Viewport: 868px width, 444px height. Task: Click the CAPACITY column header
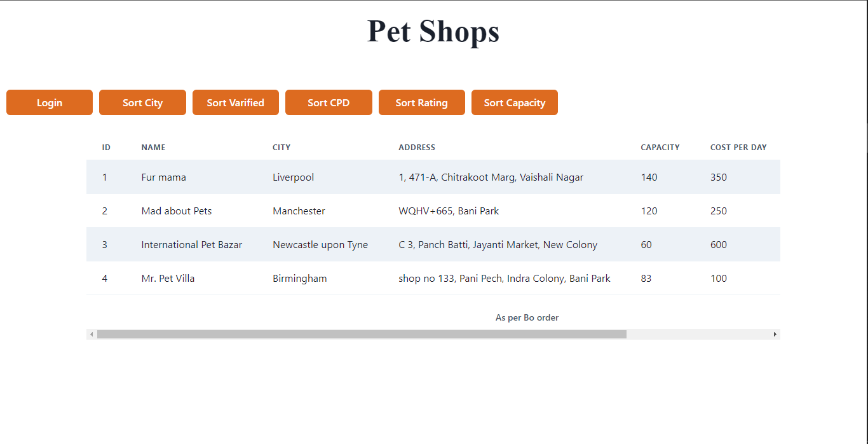click(660, 148)
